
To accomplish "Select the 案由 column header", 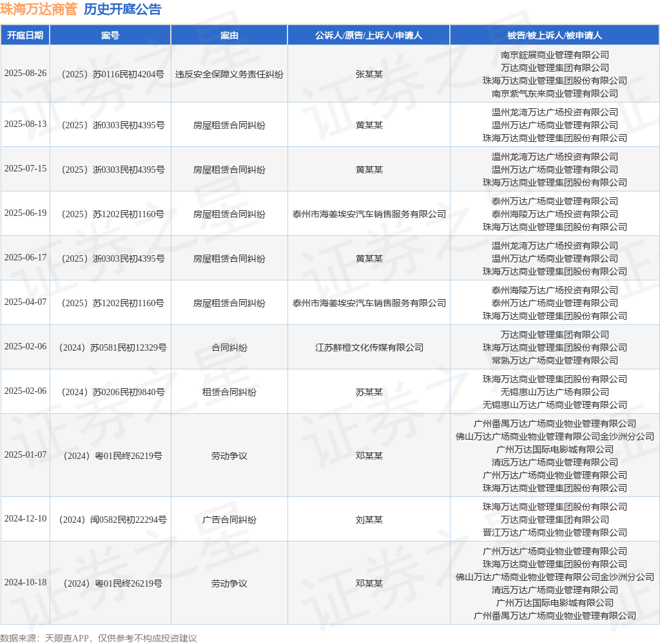I will click(229, 35).
